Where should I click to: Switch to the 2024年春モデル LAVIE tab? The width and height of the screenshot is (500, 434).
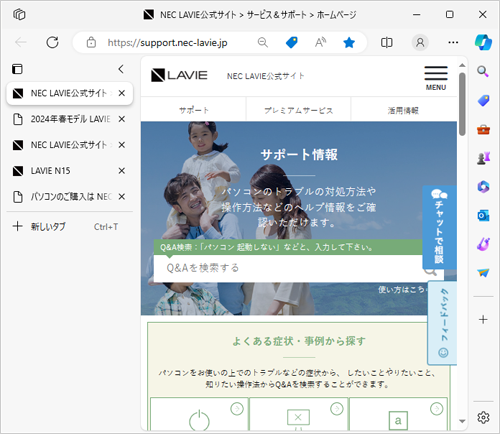point(70,119)
